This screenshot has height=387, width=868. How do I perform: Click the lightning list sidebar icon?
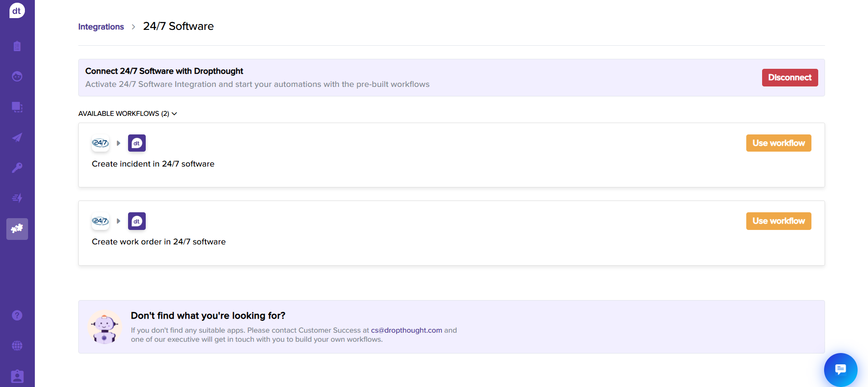pos(17,198)
